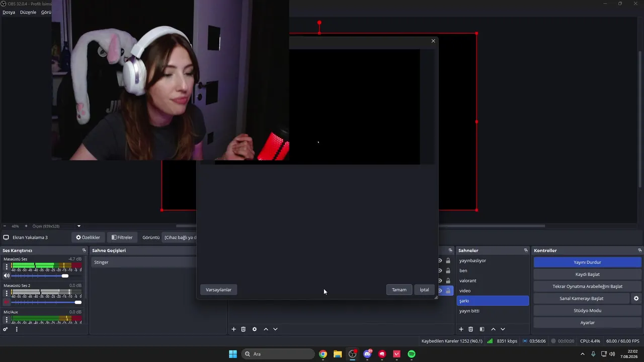Viewport: 644px width, 362px height.
Task: Undock the Ses Karıştırıcı panel
Action: pyautogui.click(x=84, y=250)
